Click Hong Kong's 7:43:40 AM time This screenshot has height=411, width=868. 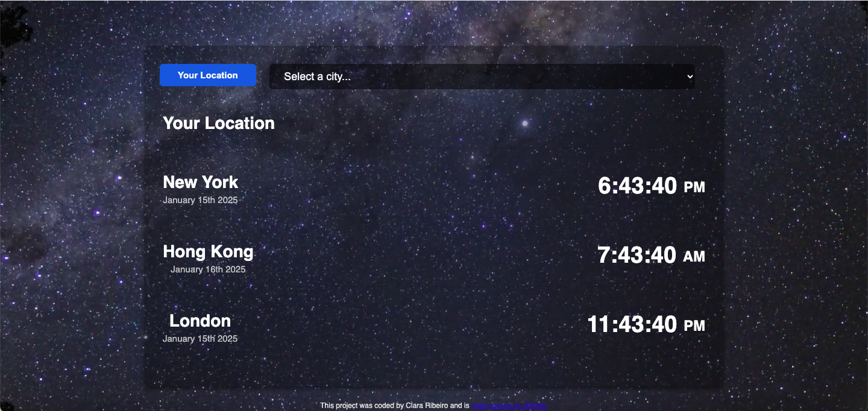coord(637,255)
